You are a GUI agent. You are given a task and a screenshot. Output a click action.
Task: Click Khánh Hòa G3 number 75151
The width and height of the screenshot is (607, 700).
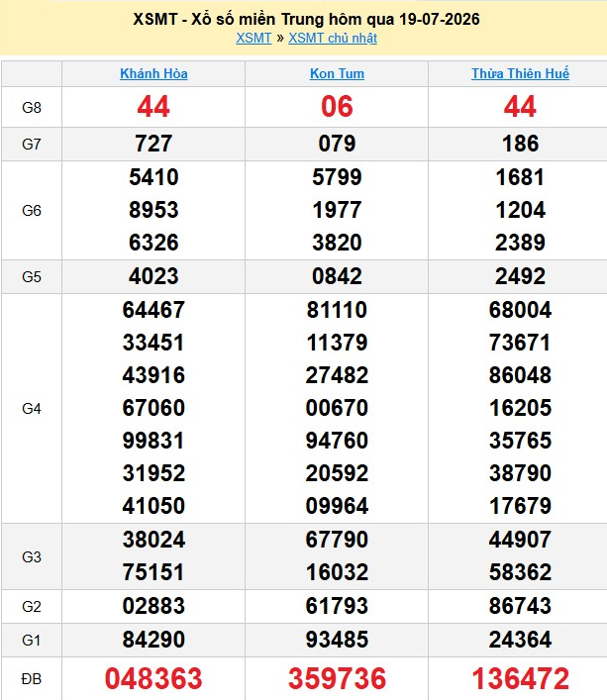click(x=153, y=572)
